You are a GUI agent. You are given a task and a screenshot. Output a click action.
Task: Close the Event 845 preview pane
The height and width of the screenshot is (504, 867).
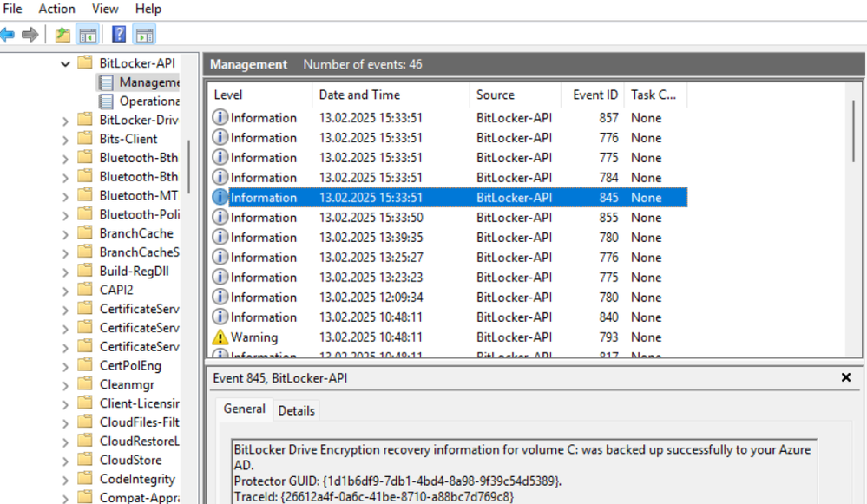click(x=846, y=377)
